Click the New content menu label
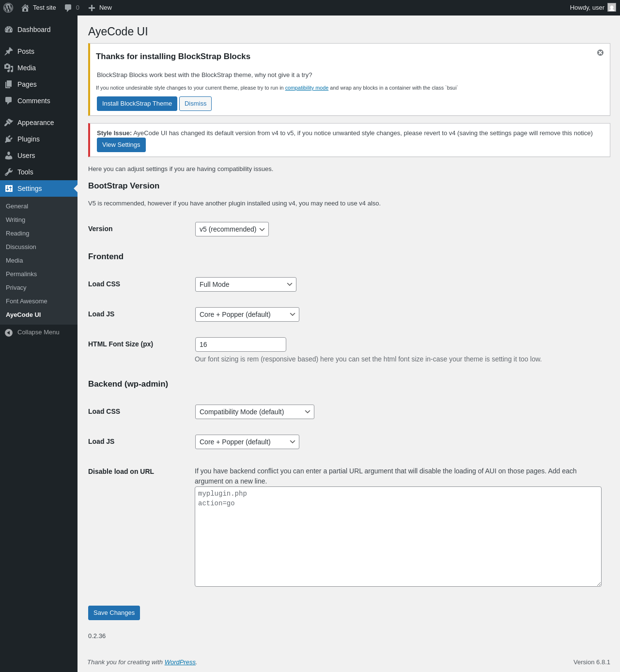The width and height of the screenshot is (620, 672). point(106,8)
